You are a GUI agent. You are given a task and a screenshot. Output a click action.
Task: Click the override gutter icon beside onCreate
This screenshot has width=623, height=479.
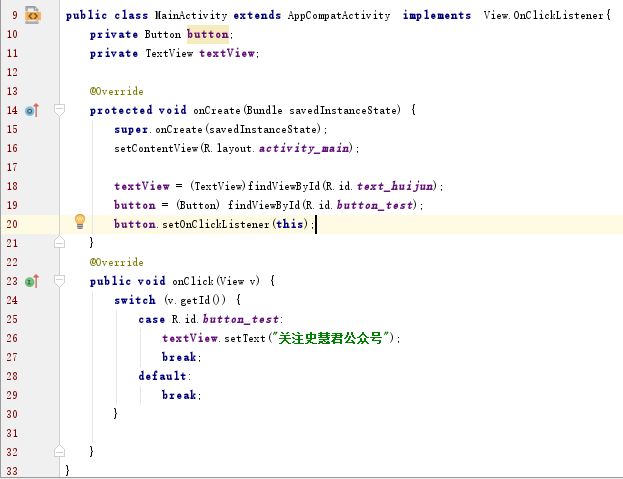(x=32, y=110)
